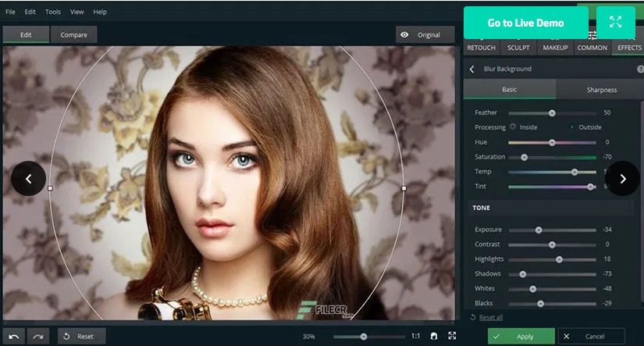Toggle Original image preview

(x=425, y=35)
